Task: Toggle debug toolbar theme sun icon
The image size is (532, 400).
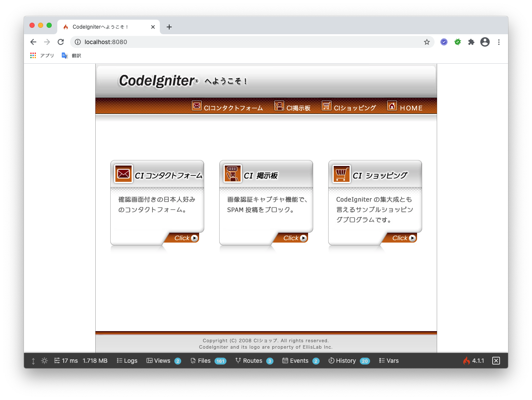Action: pyautogui.click(x=44, y=361)
